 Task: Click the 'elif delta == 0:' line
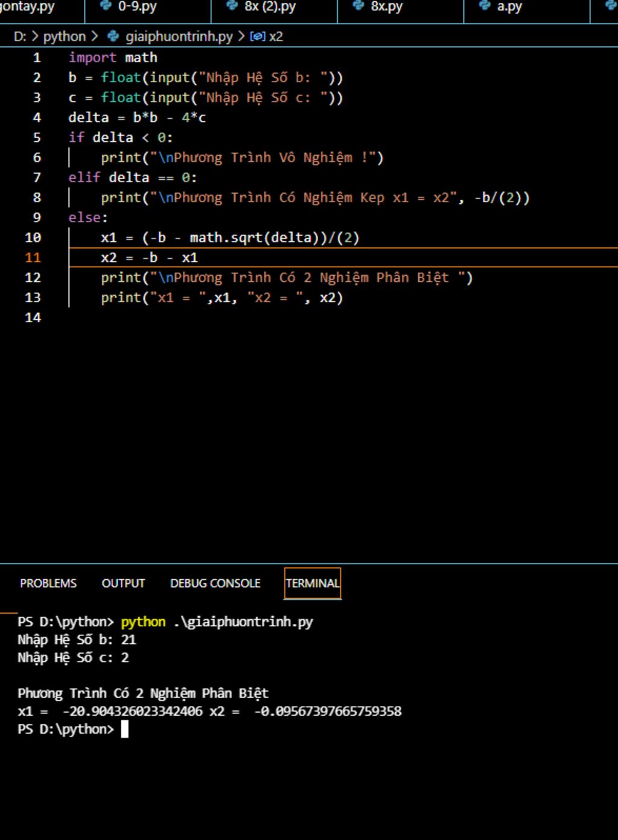(133, 177)
